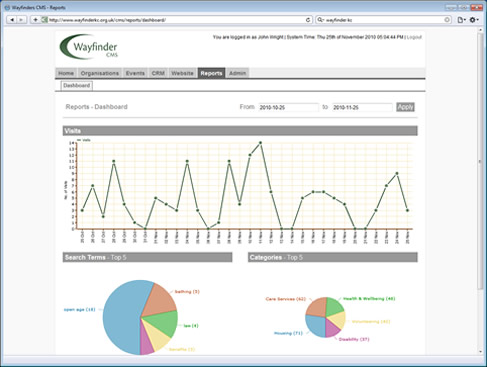Click the Wayfinder CMS logo
The width and height of the screenshot is (487, 367).
tap(89, 47)
